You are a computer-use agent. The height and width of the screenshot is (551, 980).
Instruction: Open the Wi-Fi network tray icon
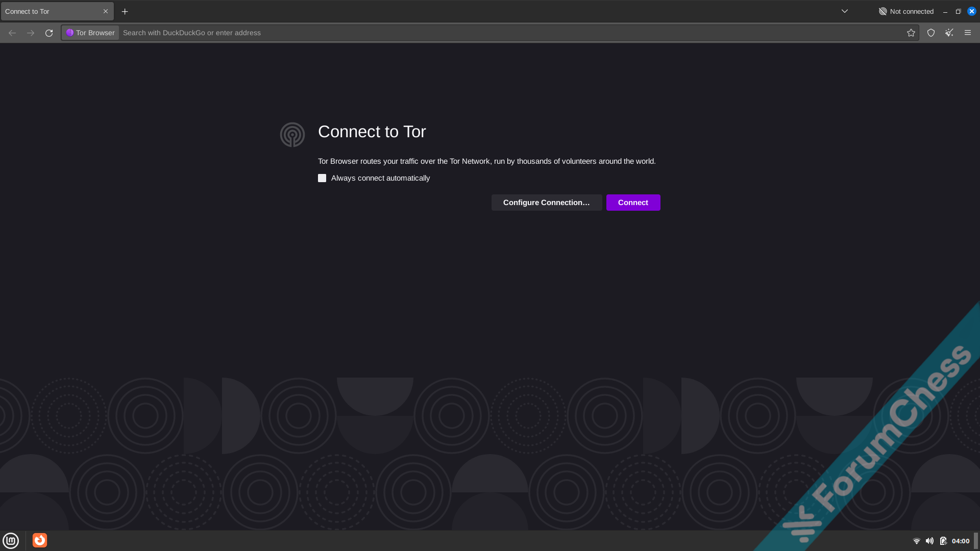click(916, 541)
